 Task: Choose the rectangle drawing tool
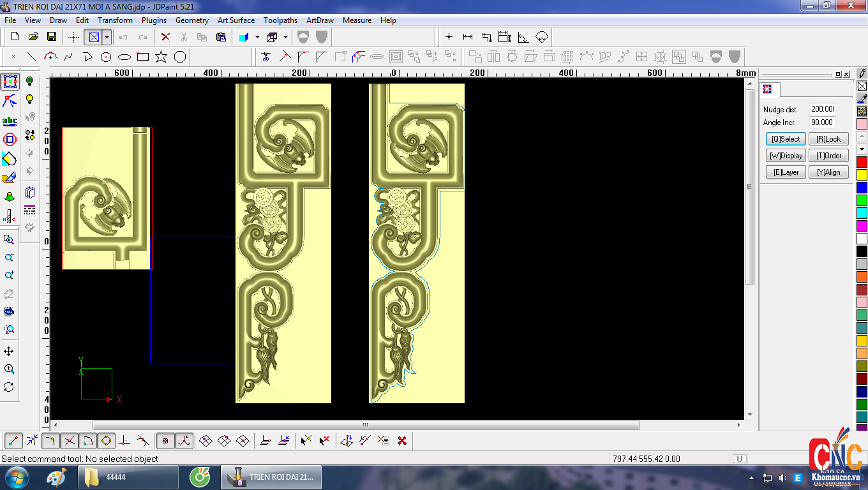click(143, 57)
